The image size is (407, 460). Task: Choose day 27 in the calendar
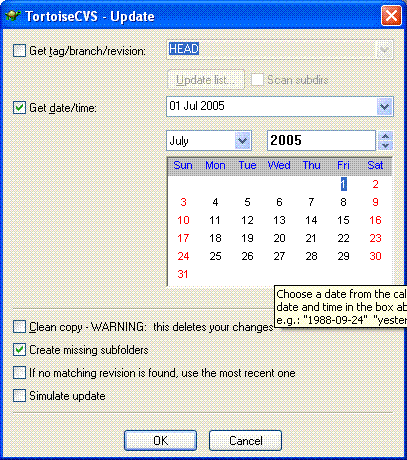pyautogui.click(x=279, y=256)
